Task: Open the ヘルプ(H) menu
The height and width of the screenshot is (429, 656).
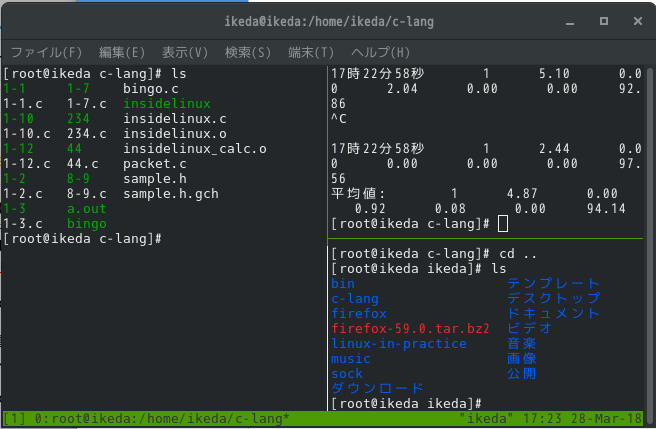Action: (380, 52)
